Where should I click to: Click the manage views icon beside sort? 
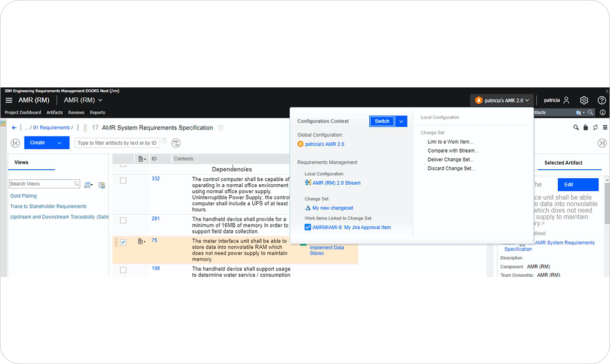click(x=101, y=185)
